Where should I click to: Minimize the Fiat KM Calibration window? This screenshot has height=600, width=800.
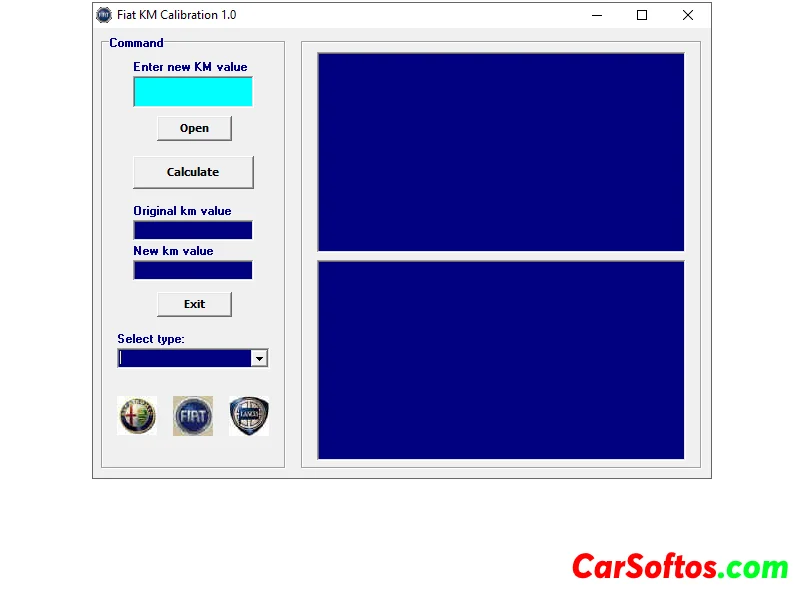(597, 15)
